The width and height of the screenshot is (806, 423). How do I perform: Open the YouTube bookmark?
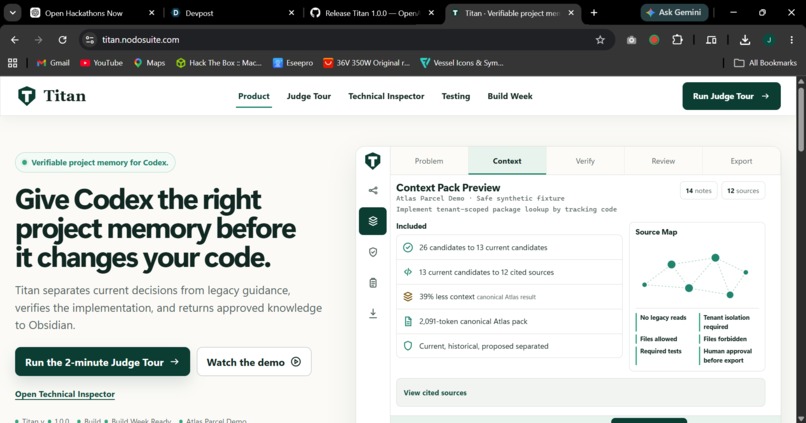click(101, 63)
